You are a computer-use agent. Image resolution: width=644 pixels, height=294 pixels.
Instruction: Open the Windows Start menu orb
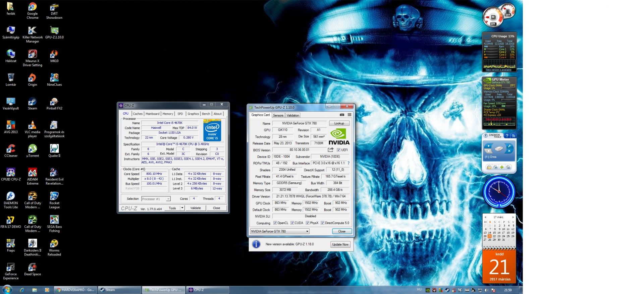pyautogui.click(x=7, y=289)
